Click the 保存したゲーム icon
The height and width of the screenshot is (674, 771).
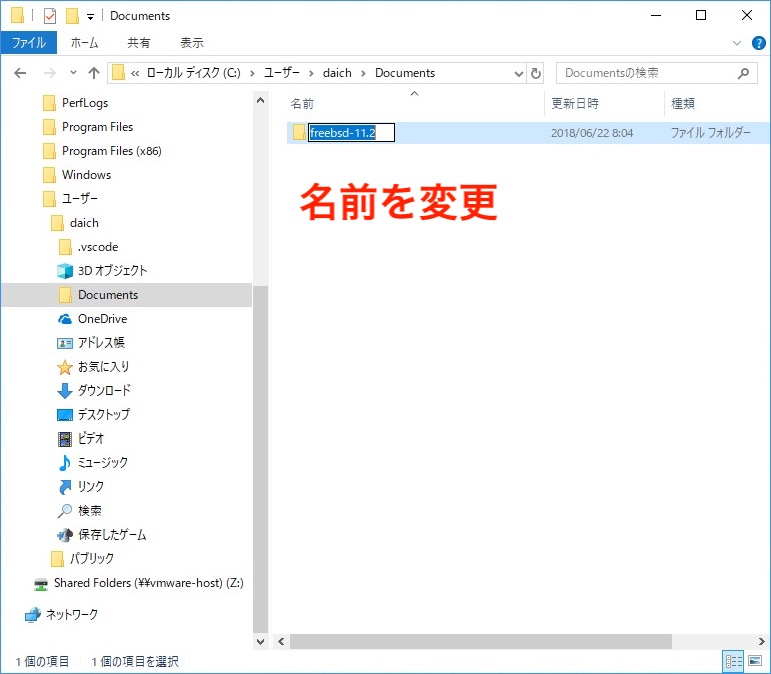[64, 534]
